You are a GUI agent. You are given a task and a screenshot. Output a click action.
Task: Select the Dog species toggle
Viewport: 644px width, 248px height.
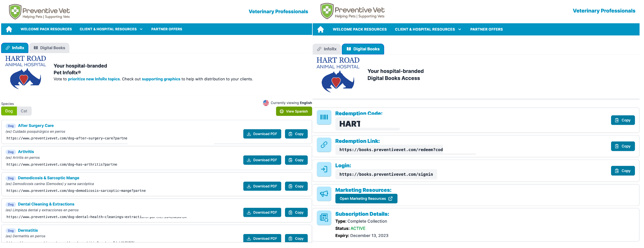(9, 111)
